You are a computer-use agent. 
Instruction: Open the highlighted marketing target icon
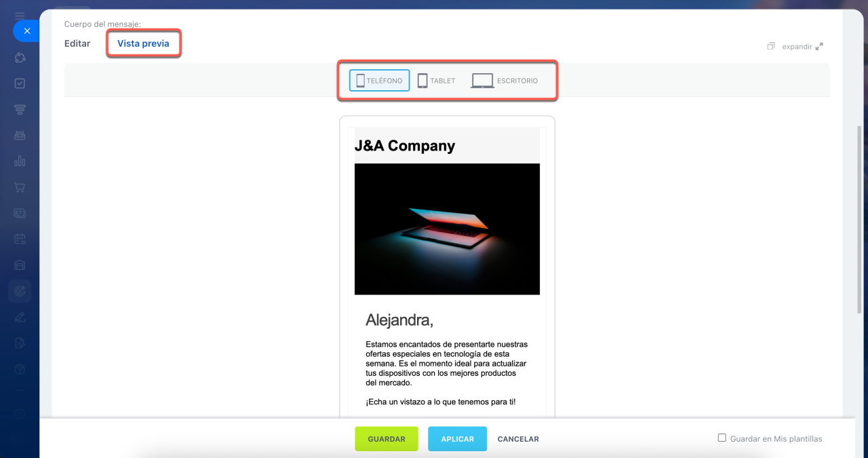[20, 291]
